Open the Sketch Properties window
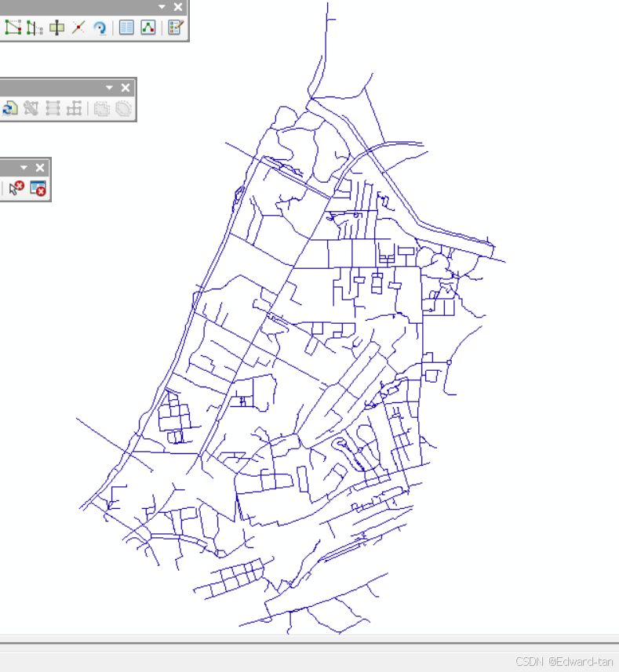Image resolution: width=619 pixels, height=672 pixels. (148, 27)
